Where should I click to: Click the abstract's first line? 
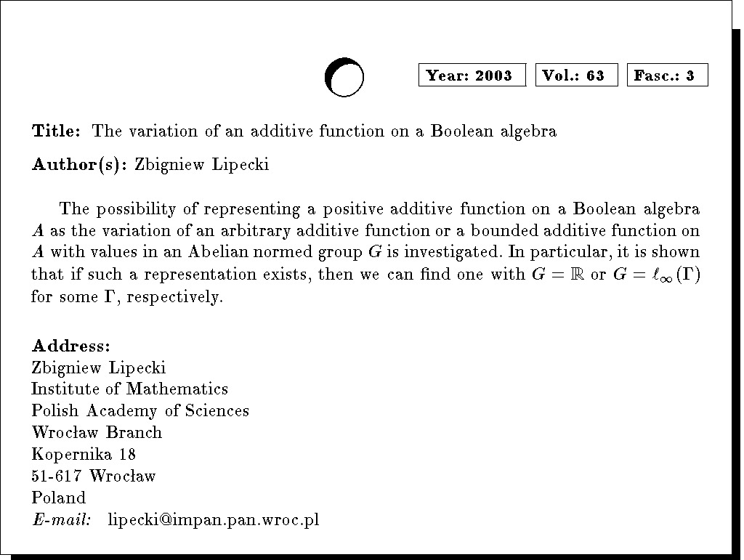pyautogui.click(x=379, y=210)
